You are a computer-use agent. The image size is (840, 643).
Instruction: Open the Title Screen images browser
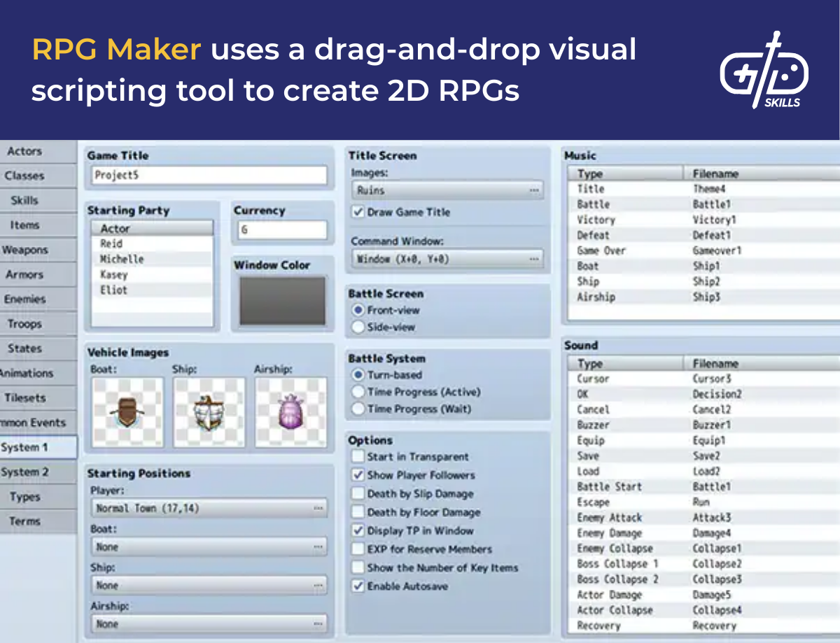(x=533, y=190)
